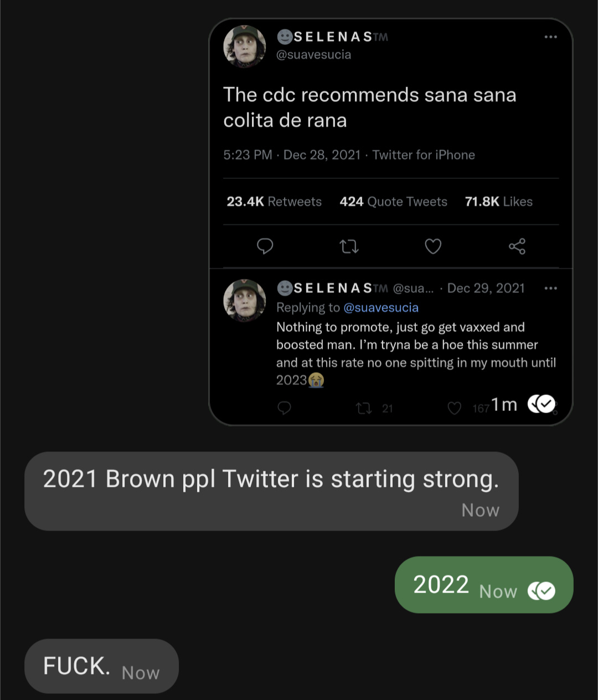Click the SELENAS display name on main tweet
The height and width of the screenshot is (700, 598).
[333, 37]
